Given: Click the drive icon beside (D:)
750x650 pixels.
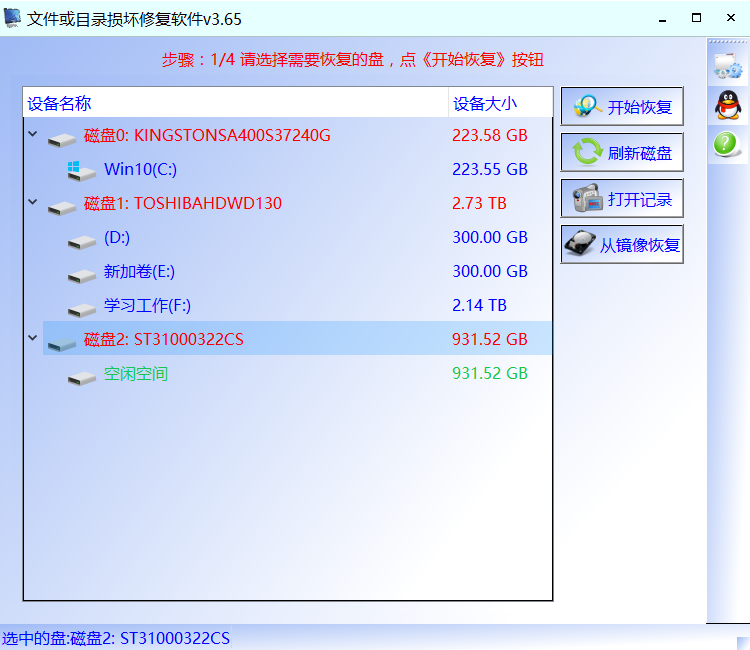Looking at the screenshot, I should [x=82, y=242].
